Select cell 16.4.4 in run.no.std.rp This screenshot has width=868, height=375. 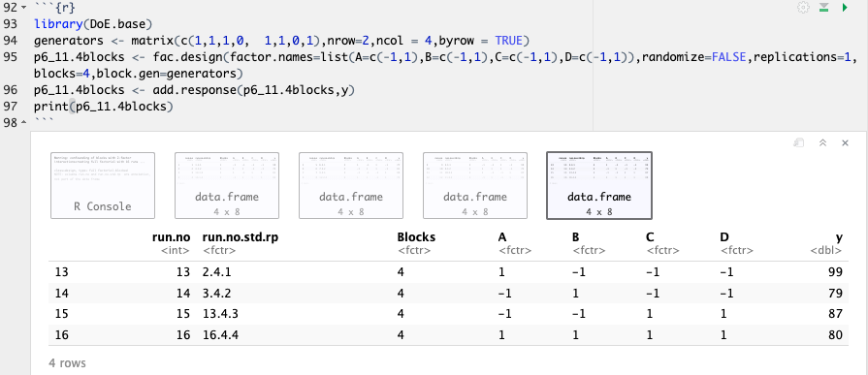point(219,334)
